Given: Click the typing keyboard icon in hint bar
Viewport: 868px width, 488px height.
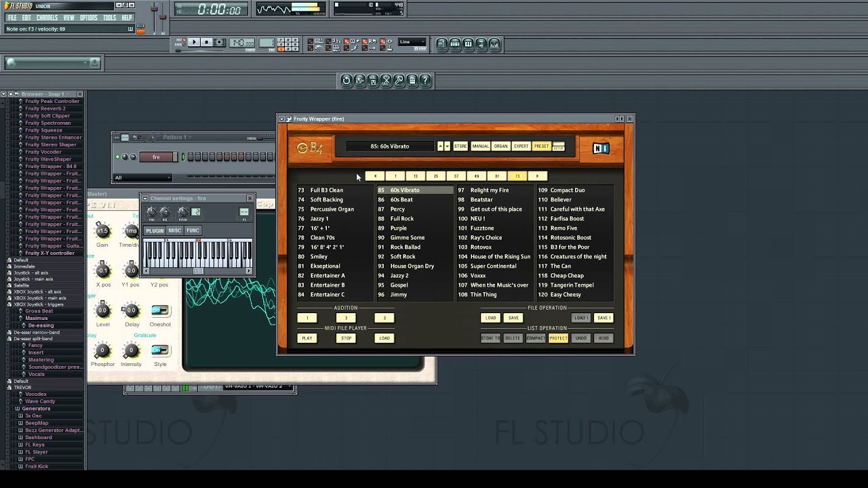Looking at the screenshot, I should (131, 29).
